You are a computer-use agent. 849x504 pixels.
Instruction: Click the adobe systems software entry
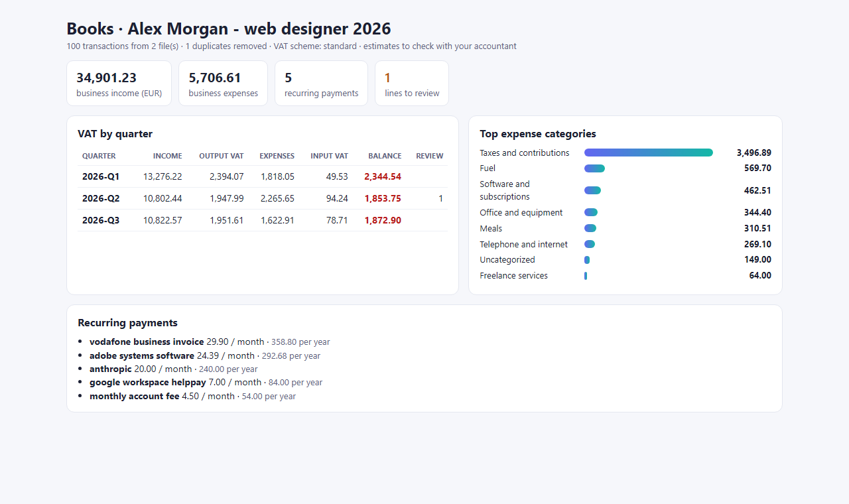click(205, 355)
